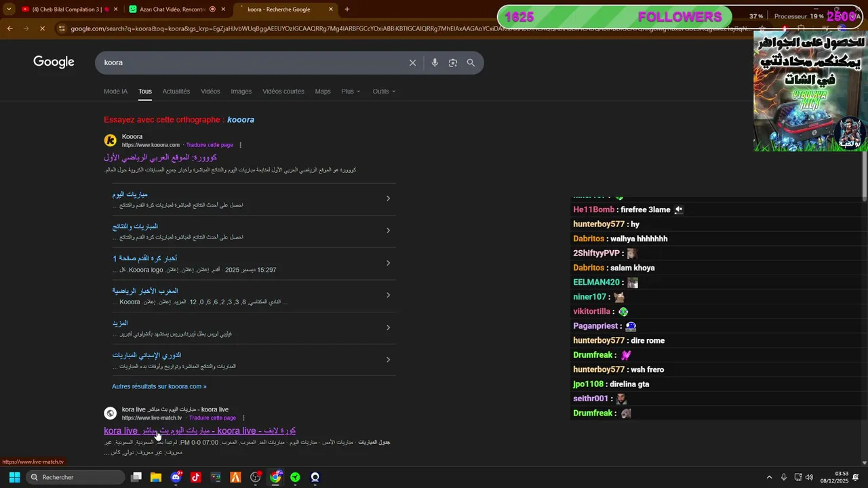
Task: Open more options for kora live result
Action: [x=243, y=418]
